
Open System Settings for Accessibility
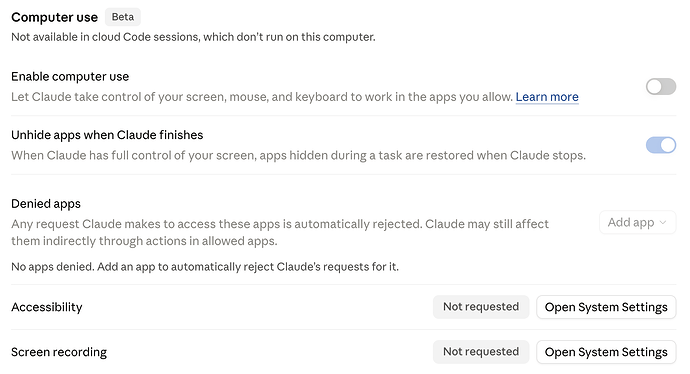pos(606,307)
